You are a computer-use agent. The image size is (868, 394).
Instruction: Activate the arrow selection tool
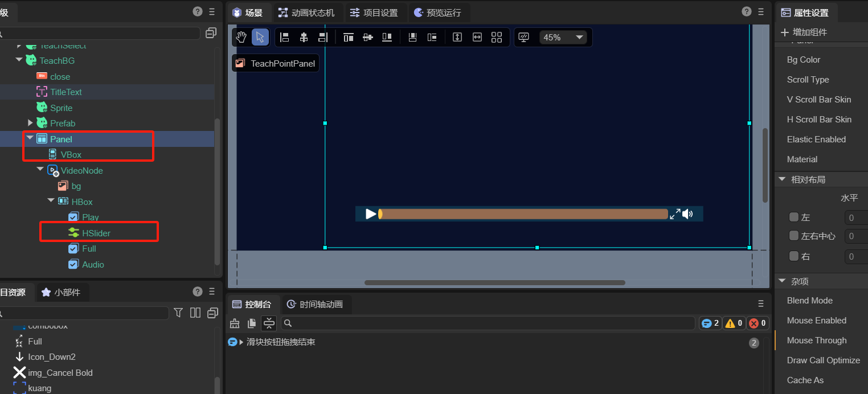click(x=260, y=38)
